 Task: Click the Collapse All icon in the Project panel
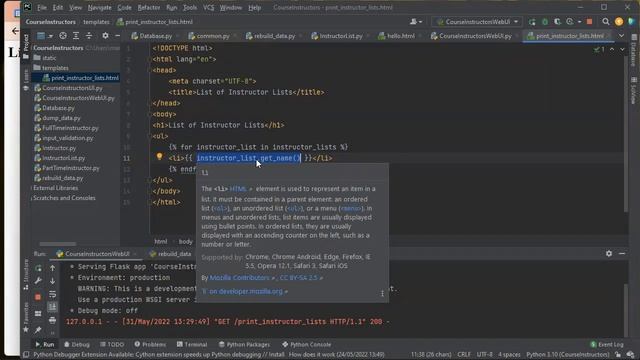[x=89, y=36]
